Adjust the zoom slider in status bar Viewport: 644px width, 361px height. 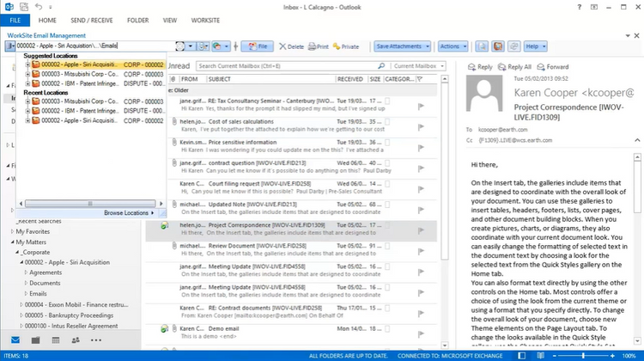tap(583, 356)
